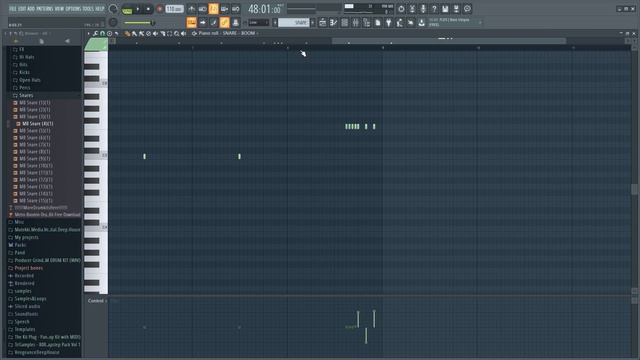
Task: Click the song position slider near time display
Action: click(314, 8)
